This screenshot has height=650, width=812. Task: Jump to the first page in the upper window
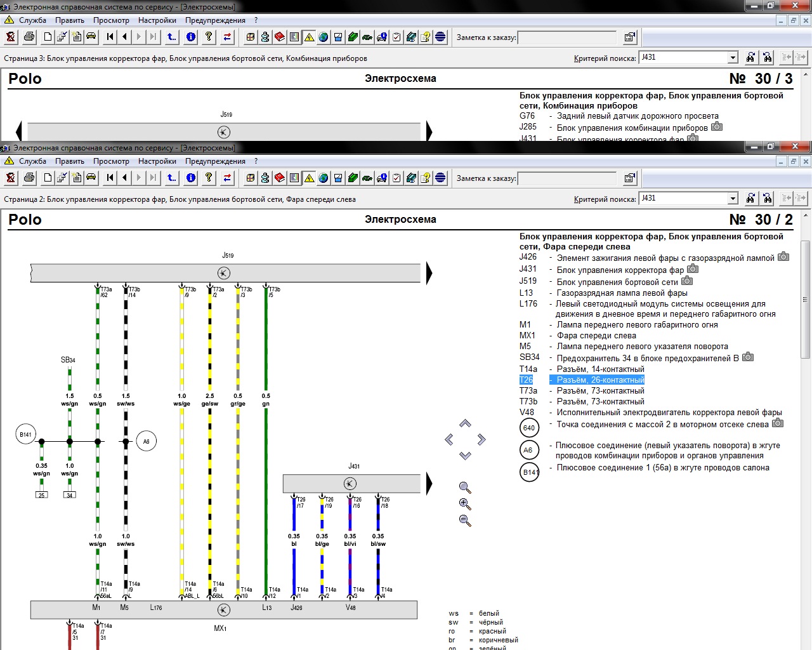click(x=110, y=37)
